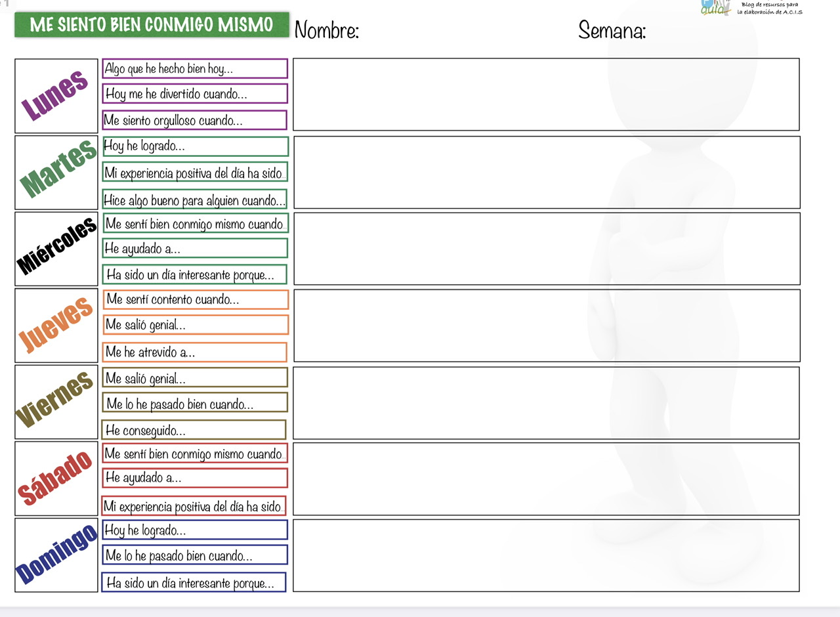This screenshot has width=840, height=617.
Task: Click the Domingo day label
Action: [x=56, y=555]
